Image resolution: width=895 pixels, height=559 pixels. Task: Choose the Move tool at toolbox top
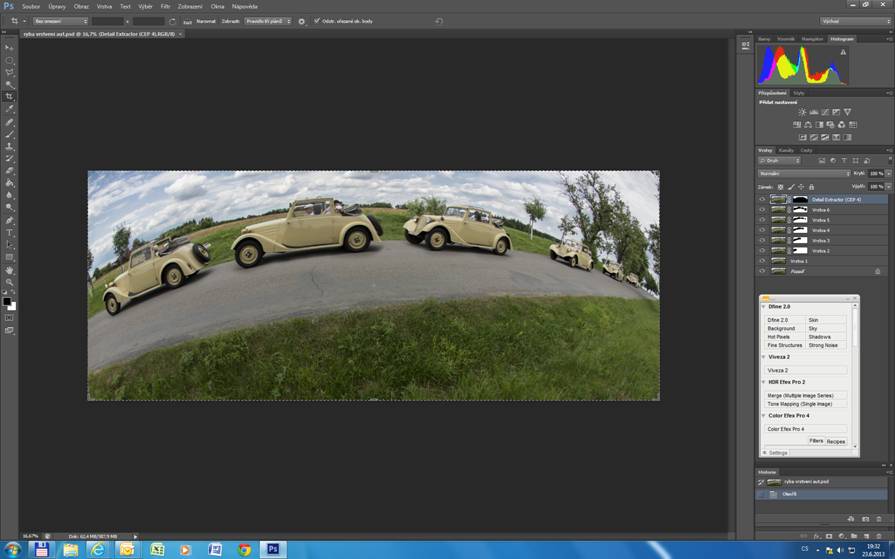(10, 48)
